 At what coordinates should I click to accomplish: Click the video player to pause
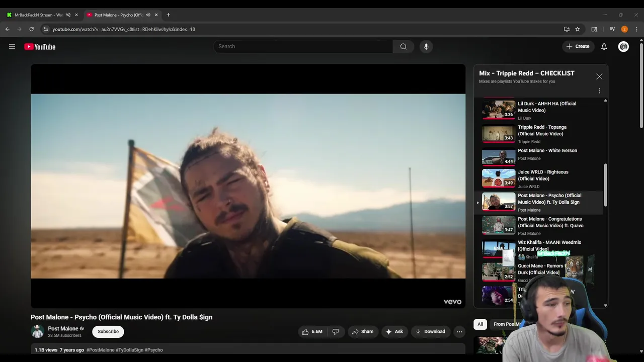click(x=248, y=186)
